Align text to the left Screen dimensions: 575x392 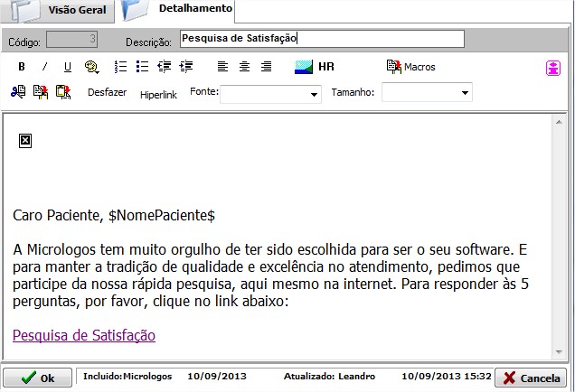click(222, 67)
